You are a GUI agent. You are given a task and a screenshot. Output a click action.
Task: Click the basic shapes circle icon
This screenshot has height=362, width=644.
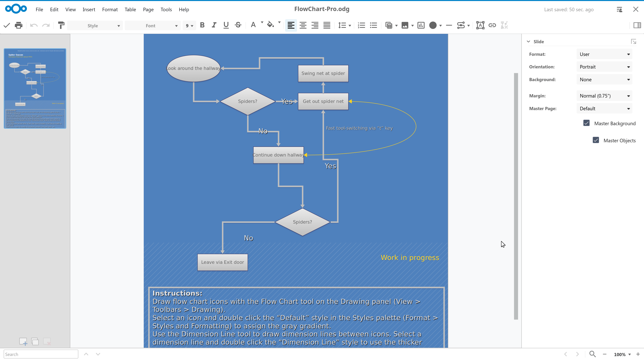coord(433,25)
